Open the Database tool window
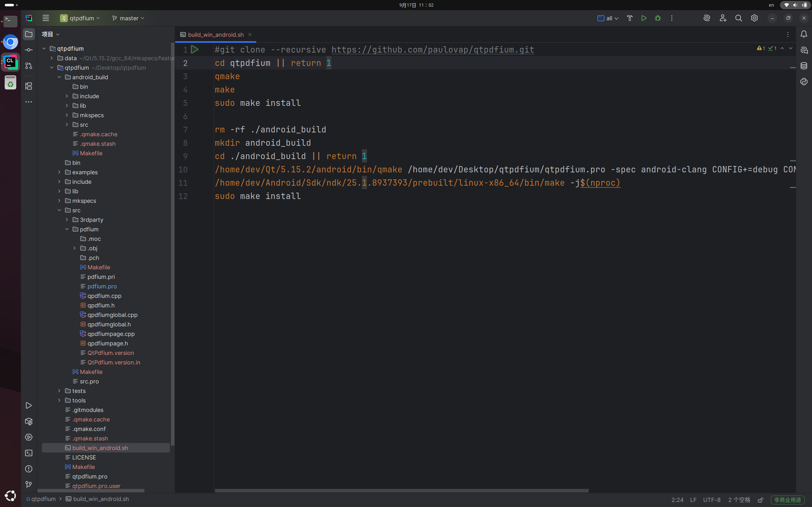The height and width of the screenshot is (507, 812). (x=804, y=66)
